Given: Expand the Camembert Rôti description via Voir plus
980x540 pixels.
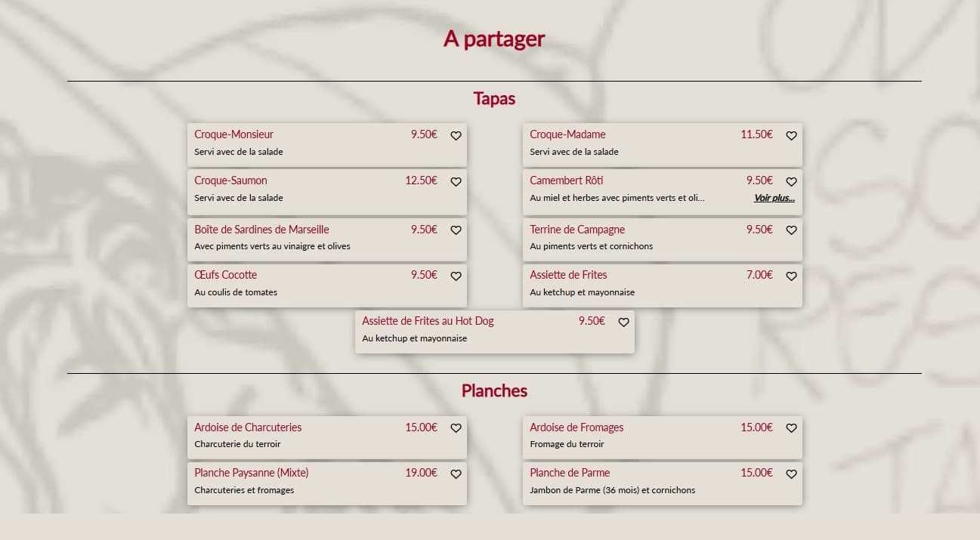Looking at the screenshot, I should coord(774,198).
